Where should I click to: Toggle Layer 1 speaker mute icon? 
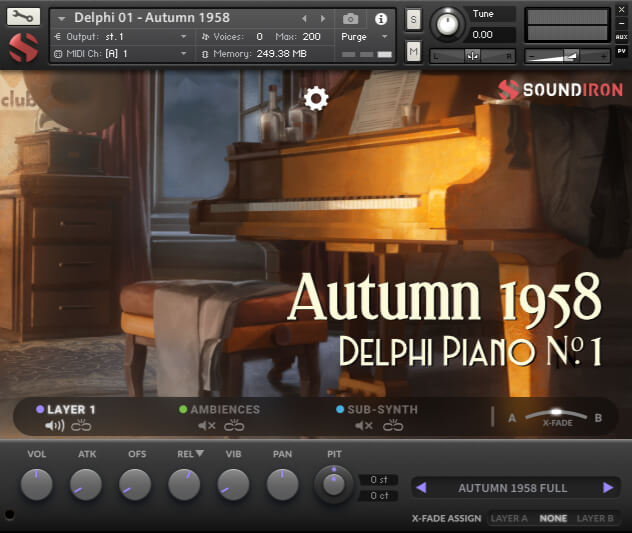tap(54, 426)
